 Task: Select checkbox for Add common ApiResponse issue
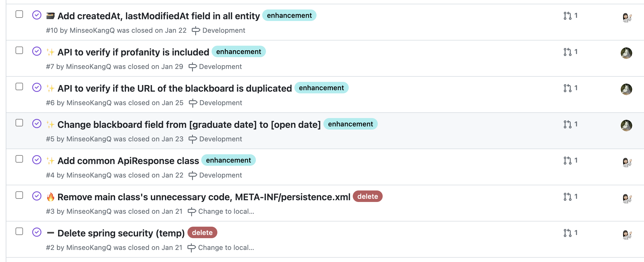[19, 159]
